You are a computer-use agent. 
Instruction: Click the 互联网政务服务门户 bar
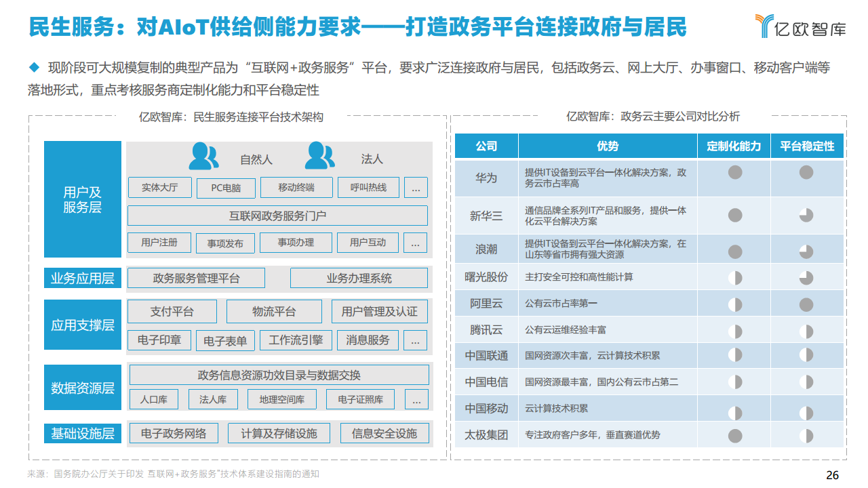(x=278, y=215)
